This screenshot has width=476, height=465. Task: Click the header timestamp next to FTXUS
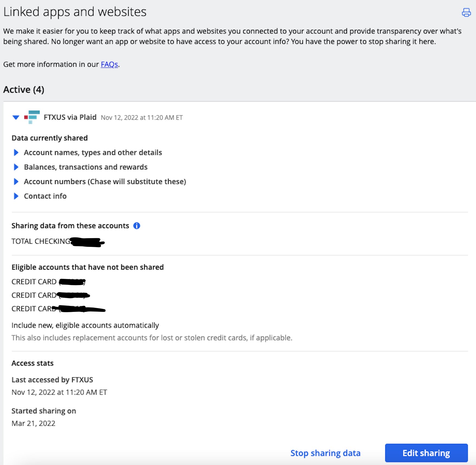pyautogui.click(x=142, y=118)
